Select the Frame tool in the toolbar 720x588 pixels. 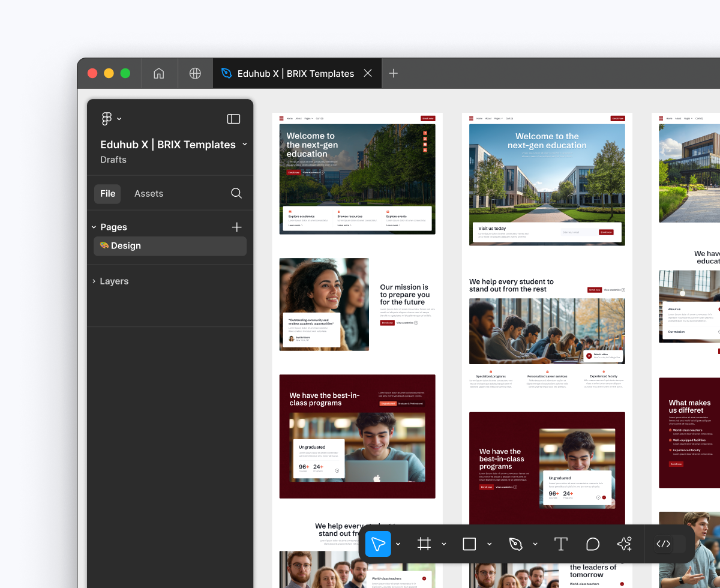point(424,544)
